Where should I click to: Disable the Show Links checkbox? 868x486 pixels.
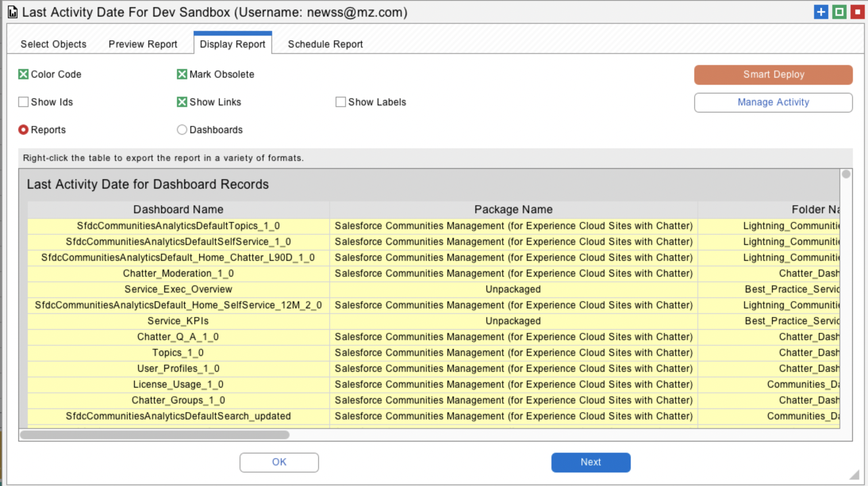tap(182, 102)
